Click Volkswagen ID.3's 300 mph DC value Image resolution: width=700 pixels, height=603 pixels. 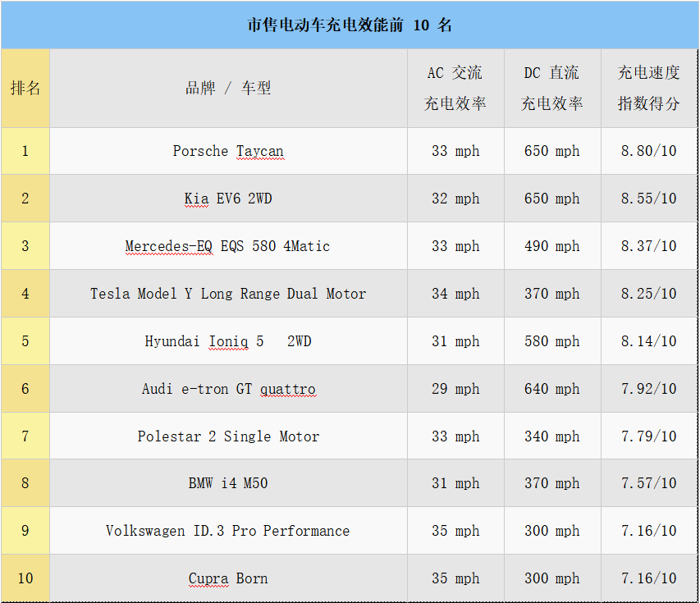click(x=552, y=531)
